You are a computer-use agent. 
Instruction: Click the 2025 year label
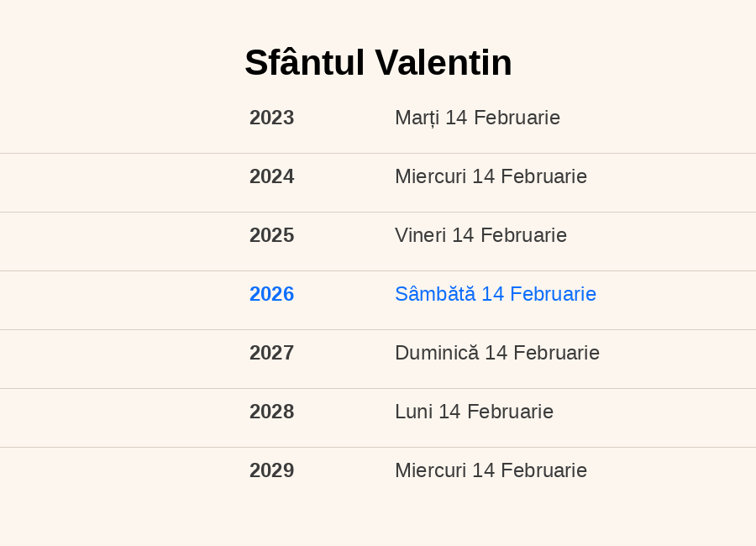coord(271,235)
